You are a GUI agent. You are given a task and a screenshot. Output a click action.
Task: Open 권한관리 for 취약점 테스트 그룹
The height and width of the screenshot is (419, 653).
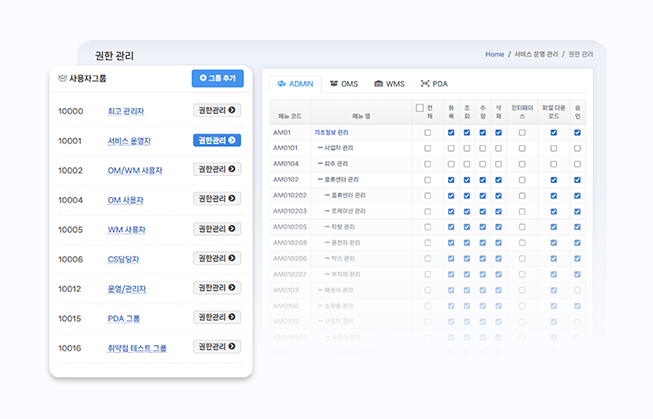click(217, 347)
